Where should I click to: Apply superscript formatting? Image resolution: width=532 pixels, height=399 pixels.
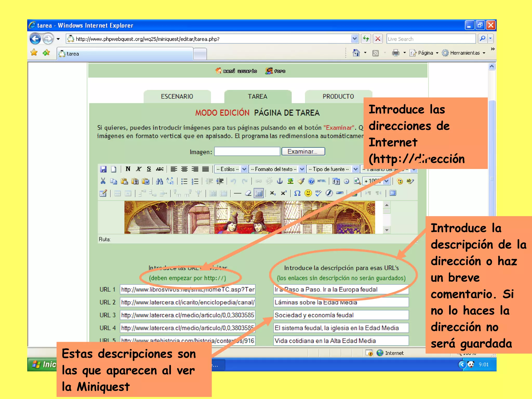click(x=284, y=193)
